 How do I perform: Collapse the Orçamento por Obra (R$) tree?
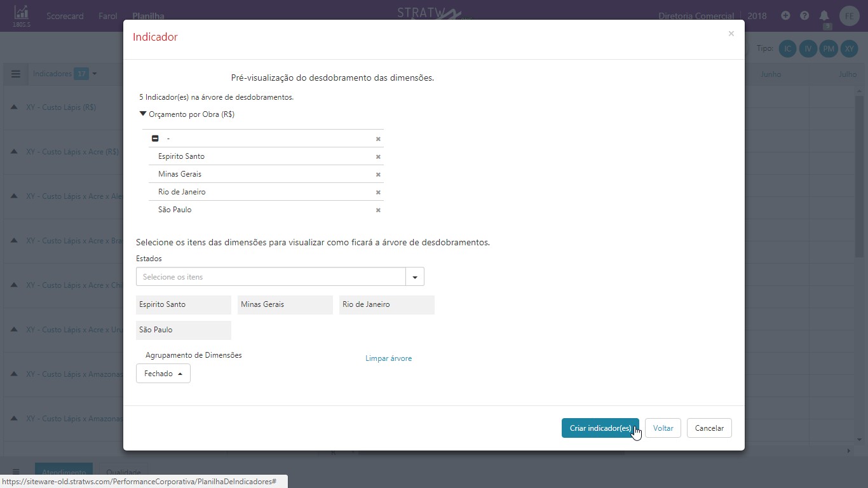pyautogui.click(x=143, y=114)
